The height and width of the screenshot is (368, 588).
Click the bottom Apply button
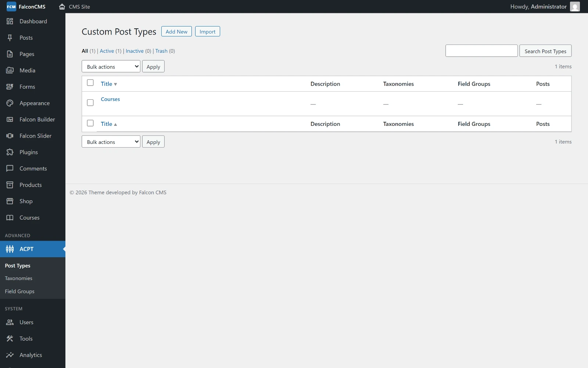click(x=153, y=142)
